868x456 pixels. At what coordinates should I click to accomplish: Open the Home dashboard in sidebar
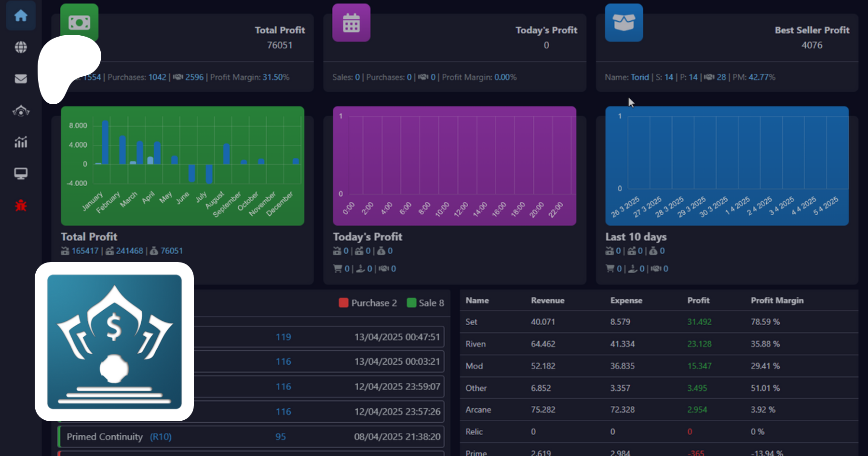pos(21,16)
